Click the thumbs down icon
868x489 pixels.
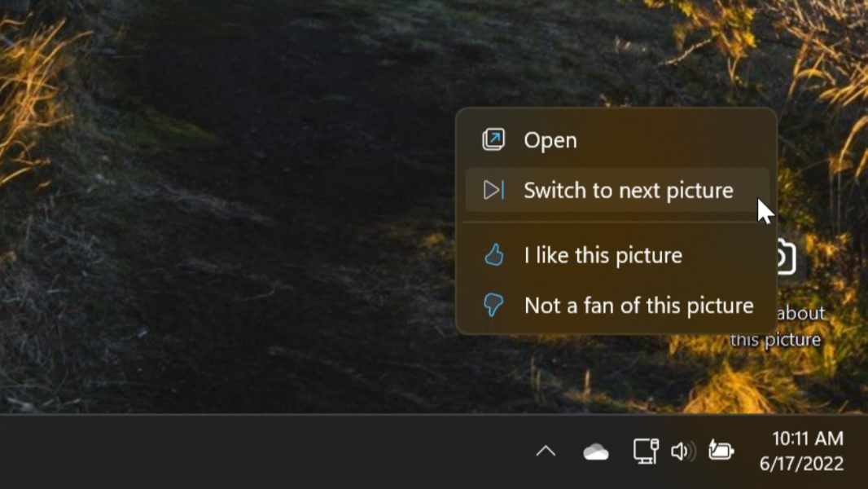tap(493, 306)
